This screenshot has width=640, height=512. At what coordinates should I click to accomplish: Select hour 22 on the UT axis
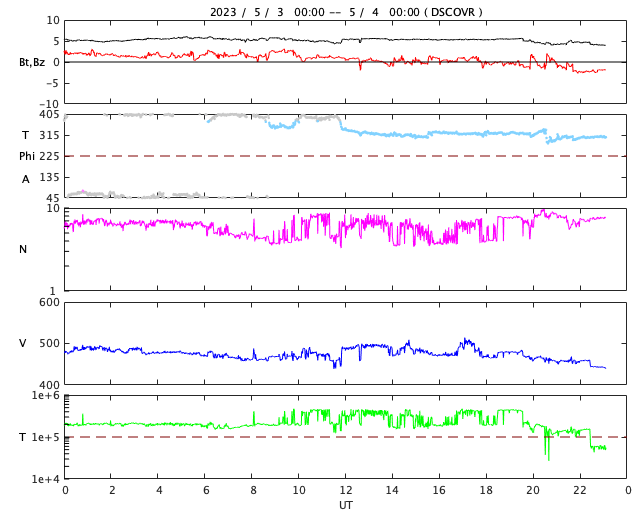(x=580, y=490)
